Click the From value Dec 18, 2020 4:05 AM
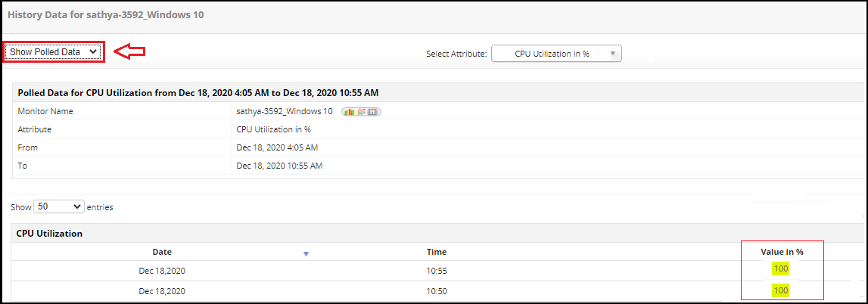Viewport: 868px width, 304px height. [x=277, y=147]
